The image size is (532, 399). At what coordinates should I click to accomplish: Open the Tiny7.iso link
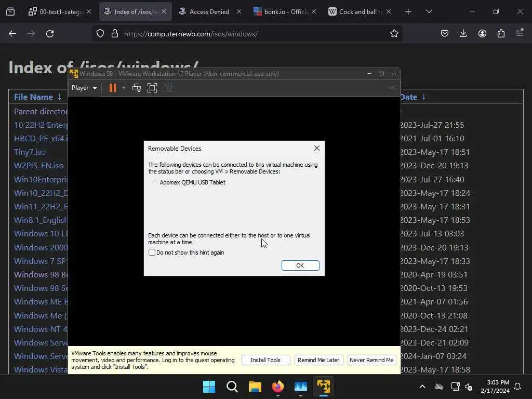tap(30, 152)
